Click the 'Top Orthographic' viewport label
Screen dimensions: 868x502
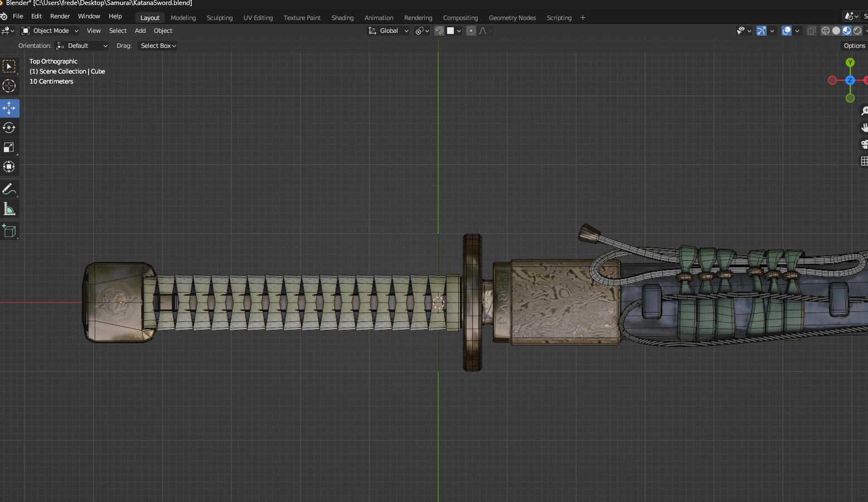54,61
